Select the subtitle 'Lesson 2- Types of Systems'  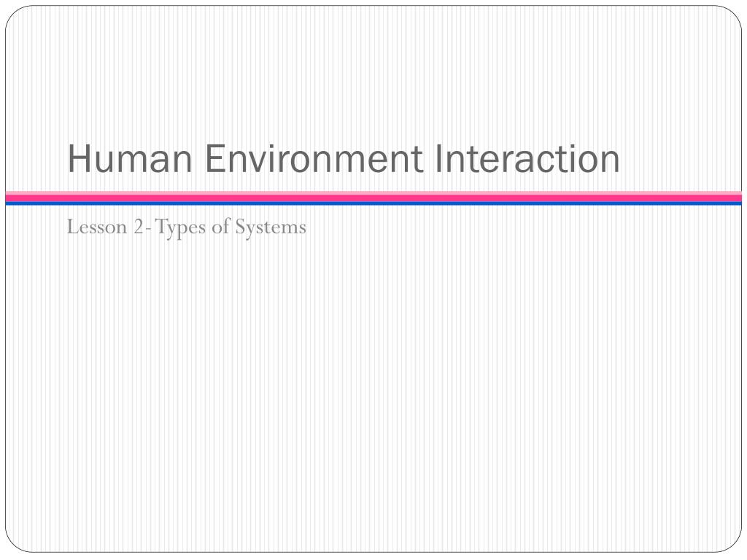(186, 227)
